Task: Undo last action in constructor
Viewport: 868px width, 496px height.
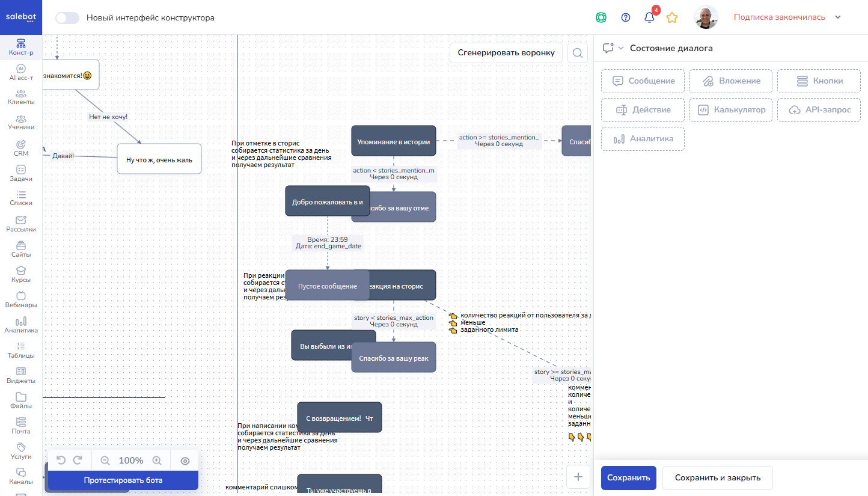Action: pyautogui.click(x=61, y=461)
